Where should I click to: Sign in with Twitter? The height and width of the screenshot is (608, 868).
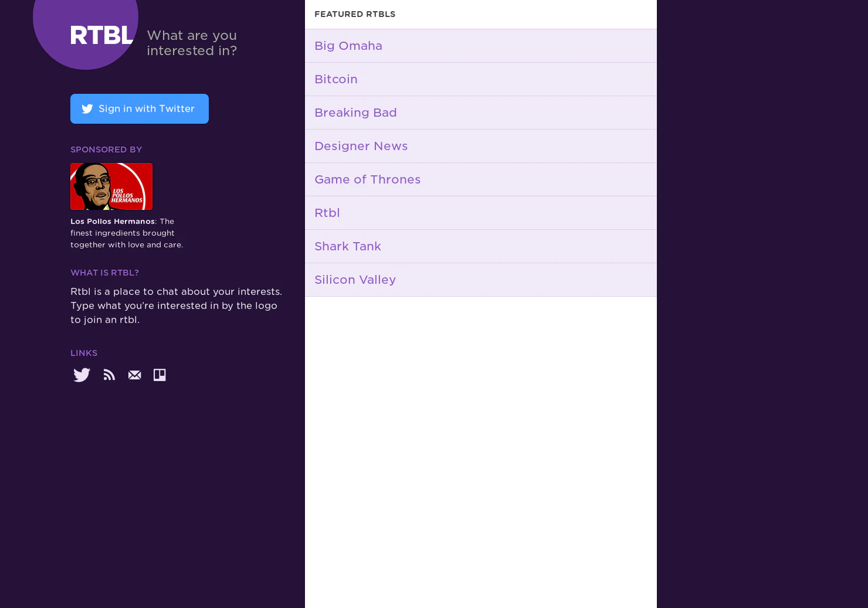click(x=140, y=108)
